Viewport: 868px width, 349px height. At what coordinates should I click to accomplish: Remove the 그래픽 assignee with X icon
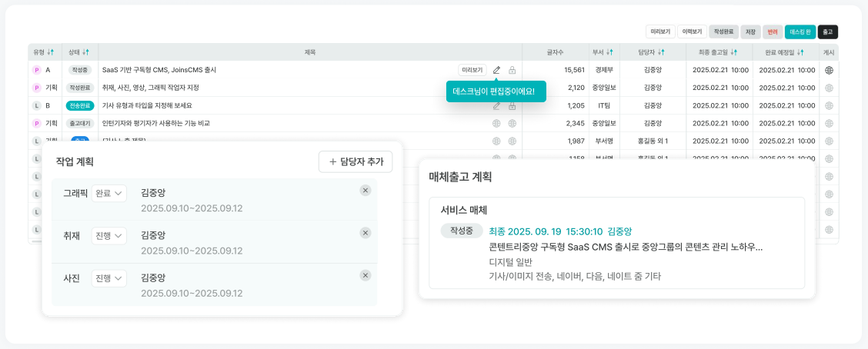pos(366,191)
